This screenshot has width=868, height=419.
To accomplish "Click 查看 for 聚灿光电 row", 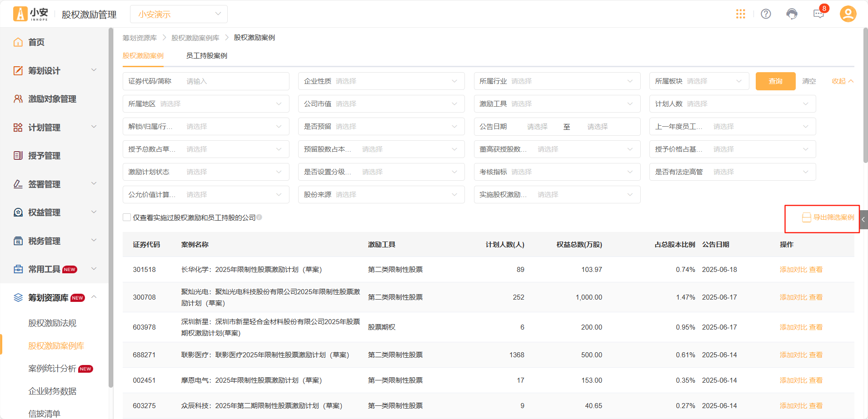I will point(816,297).
